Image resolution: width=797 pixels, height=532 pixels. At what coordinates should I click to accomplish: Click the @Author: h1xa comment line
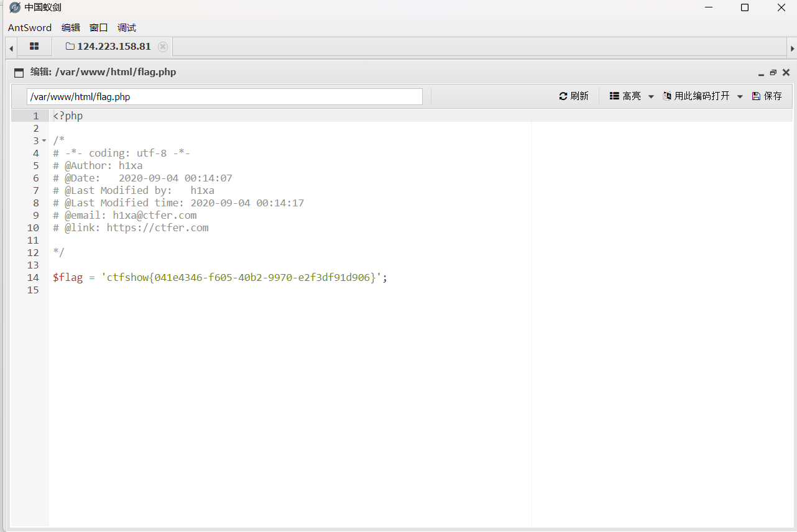tap(98, 166)
